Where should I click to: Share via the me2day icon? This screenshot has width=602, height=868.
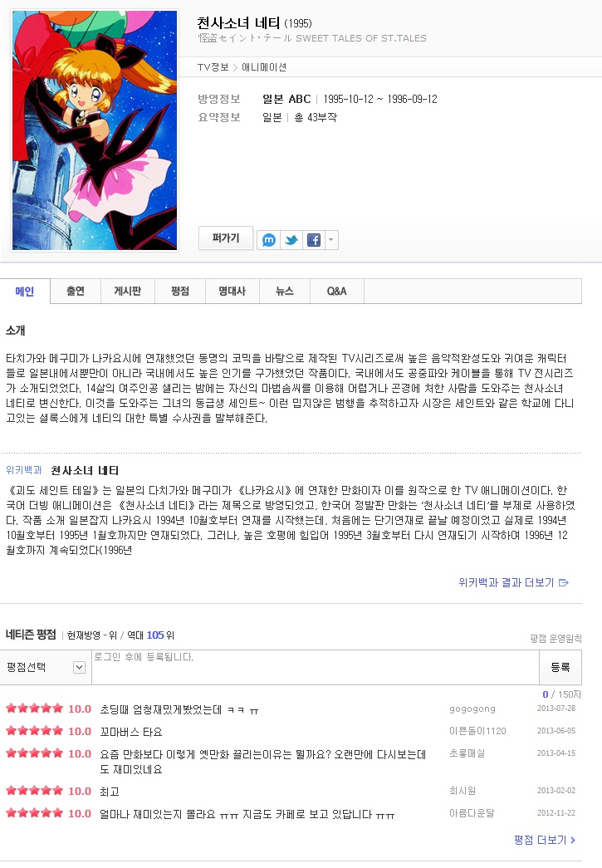pyautogui.click(x=268, y=240)
